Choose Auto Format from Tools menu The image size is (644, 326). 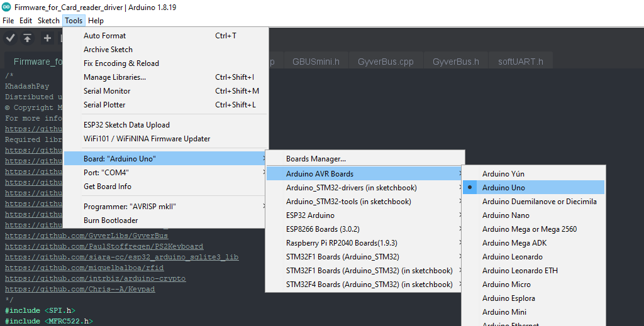coord(166,36)
